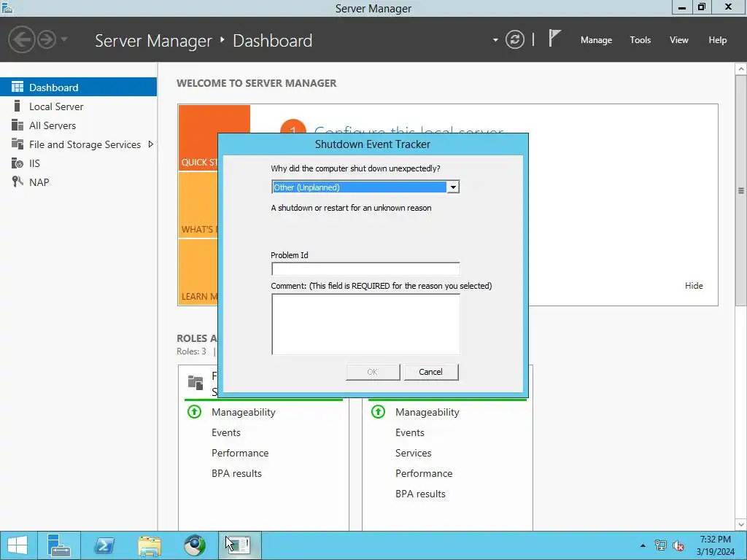Select IIS in the sidebar
747x560 pixels.
78,163
